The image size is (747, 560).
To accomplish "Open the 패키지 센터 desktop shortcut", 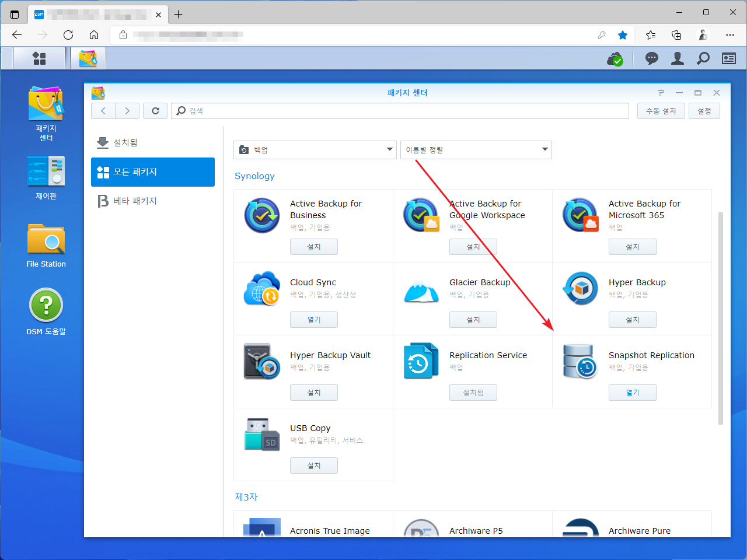I will tap(46, 114).
